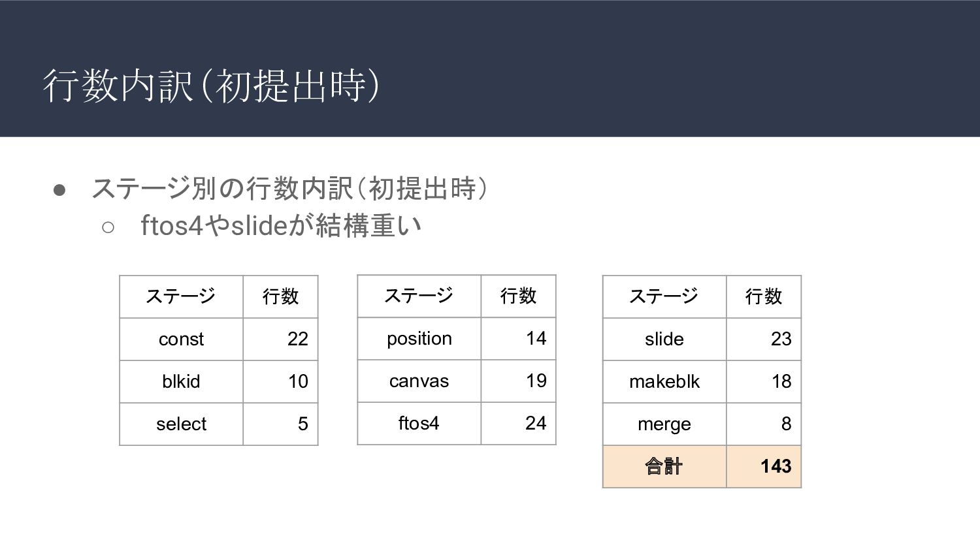Click the sub-bullet about ftos4 and slide
The image size is (980, 551).
point(281,226)
